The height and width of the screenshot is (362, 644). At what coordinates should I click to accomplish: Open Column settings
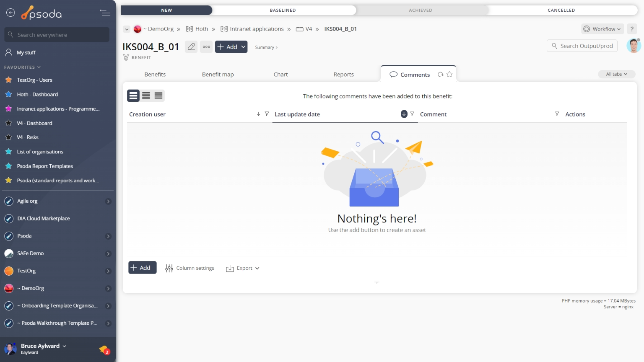tap(190, 268)
